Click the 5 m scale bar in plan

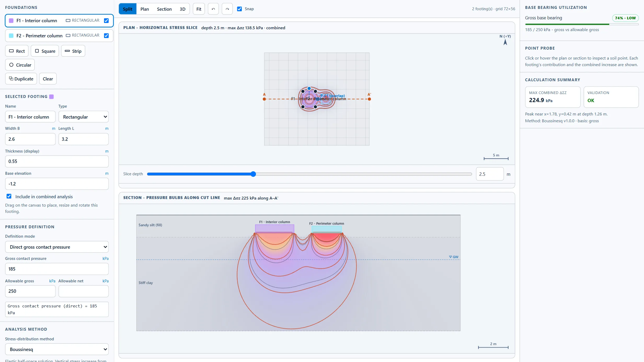click(x=496, y=157)
